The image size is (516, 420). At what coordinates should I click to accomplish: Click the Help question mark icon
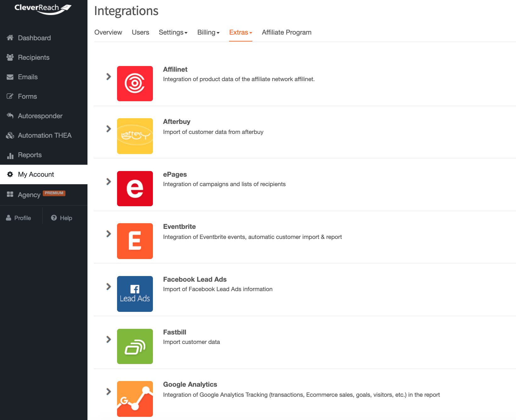click(x=54, y=218)
